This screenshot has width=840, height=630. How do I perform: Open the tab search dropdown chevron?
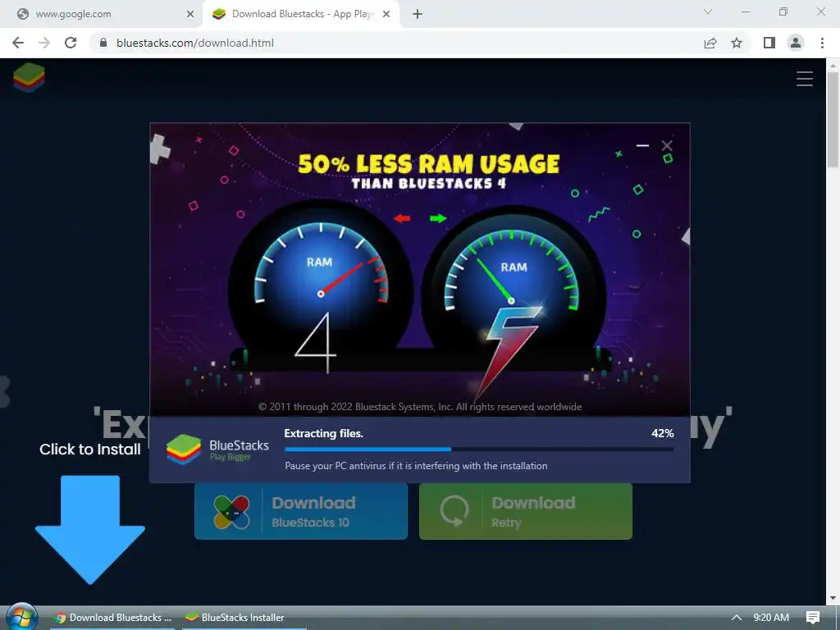click(708, 11)
